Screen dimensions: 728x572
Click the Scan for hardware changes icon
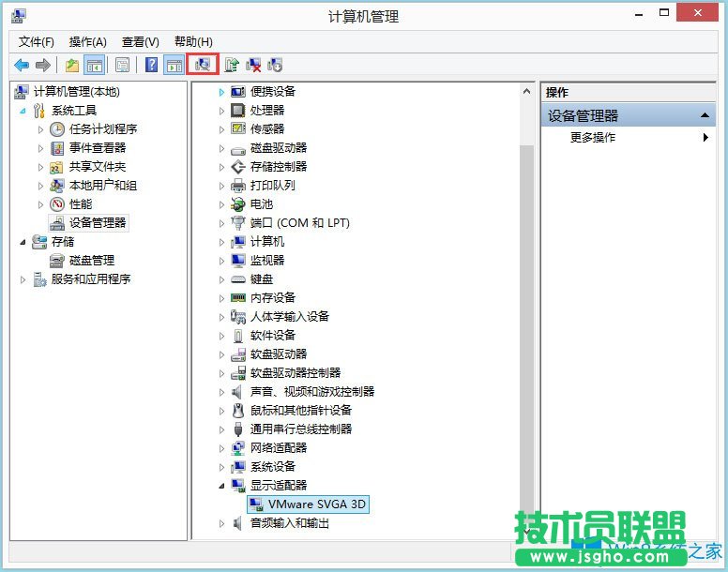[203, 65]
